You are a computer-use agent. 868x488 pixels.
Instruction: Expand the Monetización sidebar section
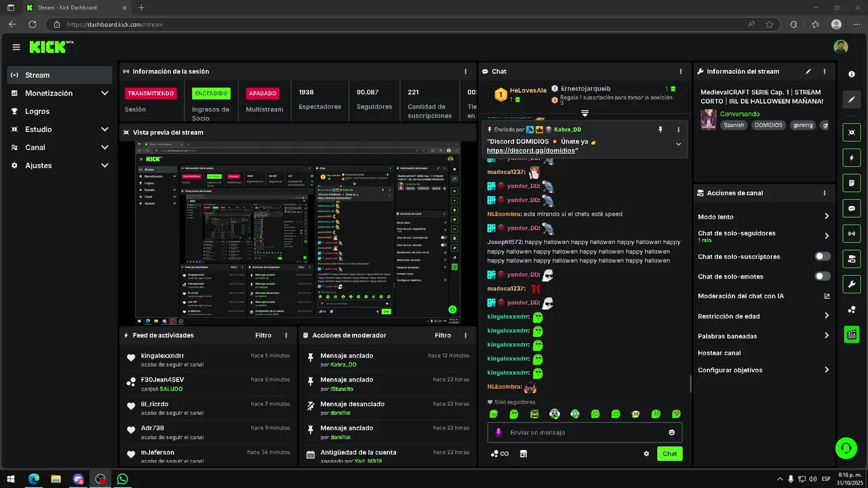pos(105,93)
